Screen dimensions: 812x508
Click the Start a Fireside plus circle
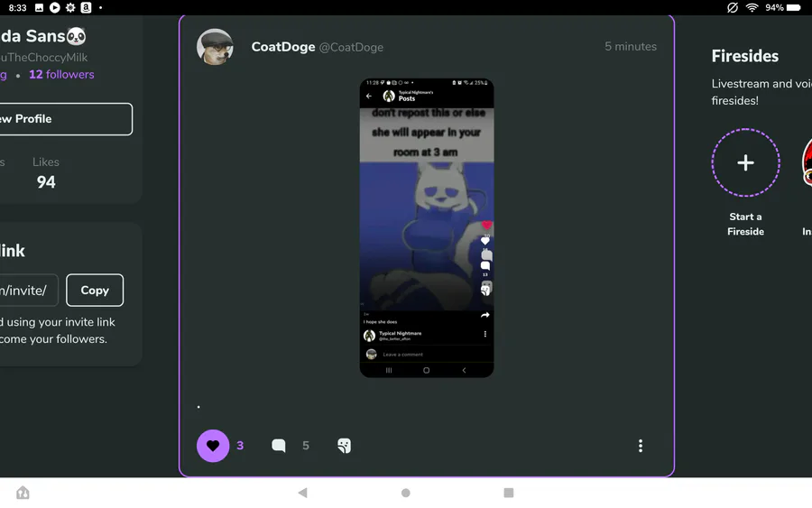pyautogui.click(x=745, y=162)
